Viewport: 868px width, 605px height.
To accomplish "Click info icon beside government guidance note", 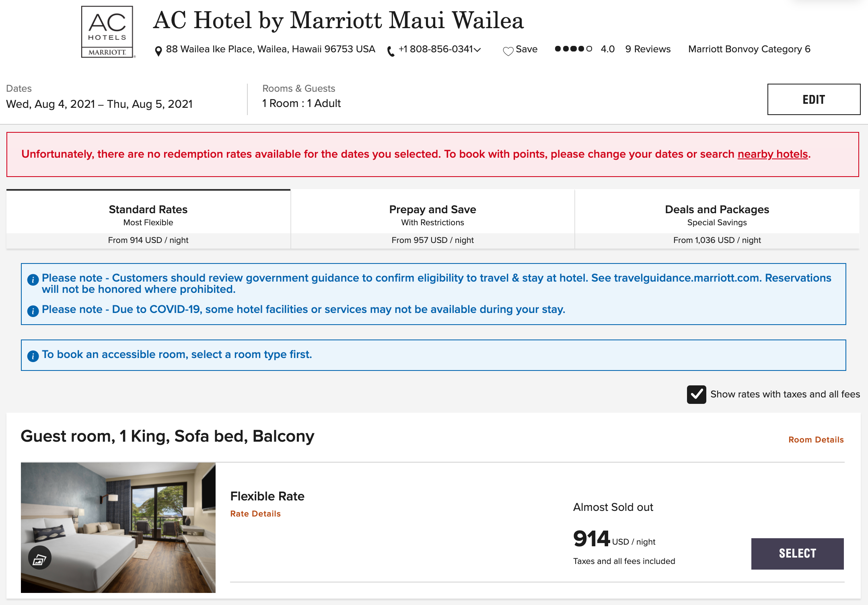I will click(33, 280).
